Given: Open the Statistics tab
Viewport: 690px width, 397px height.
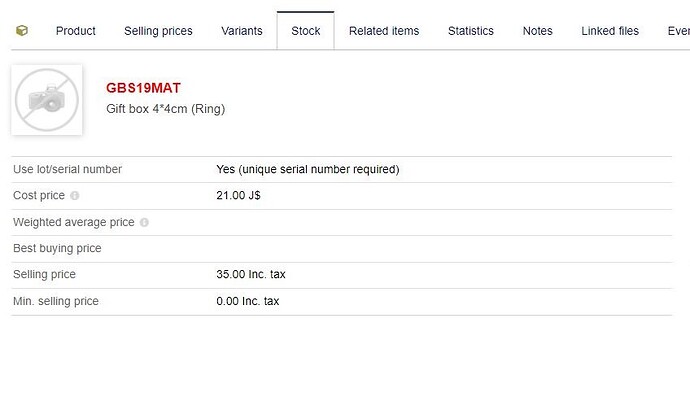Looking at the screenshot, I should (x=471, y=31).
